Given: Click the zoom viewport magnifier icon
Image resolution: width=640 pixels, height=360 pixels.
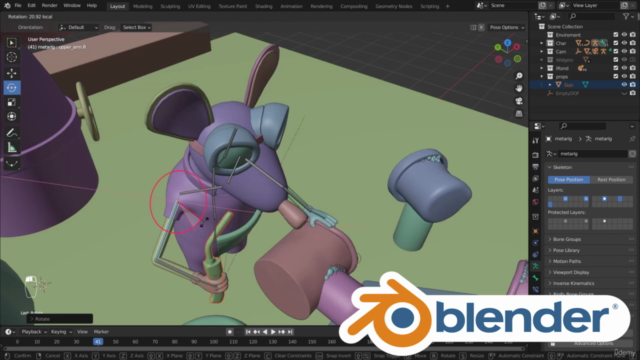Looking at the screenshot, I should (519, 76).
